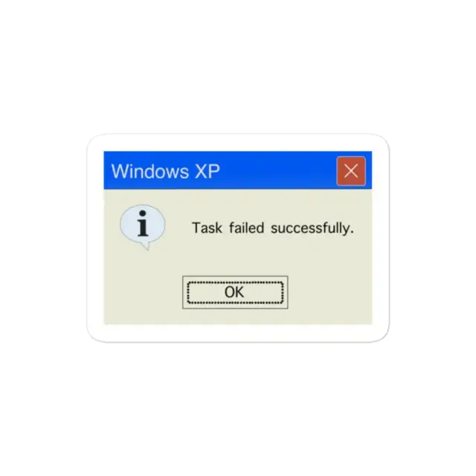Click the blue title bar's empty area
The height and width of the screenshot is (476, 476).
[277, 170]
